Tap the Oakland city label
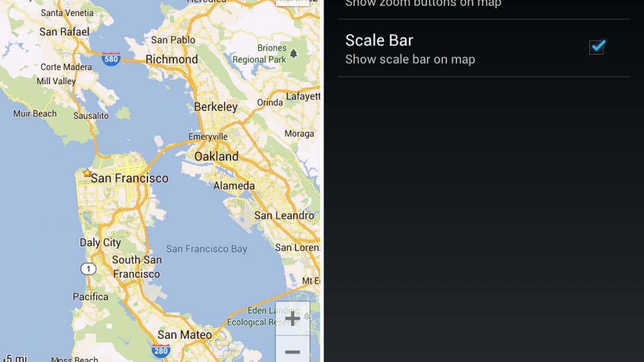This screenshot has height=362, width=644. (x=216, y=157)
